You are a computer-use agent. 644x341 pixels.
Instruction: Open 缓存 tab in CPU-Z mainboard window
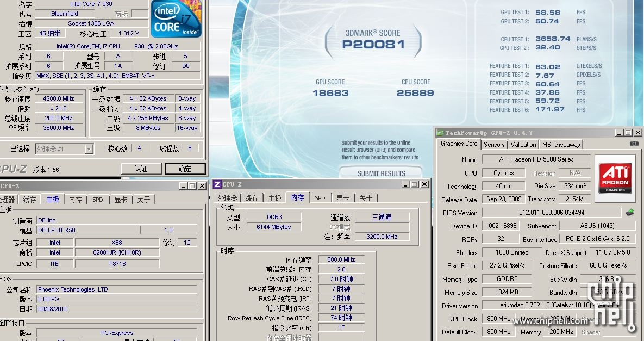29,200
